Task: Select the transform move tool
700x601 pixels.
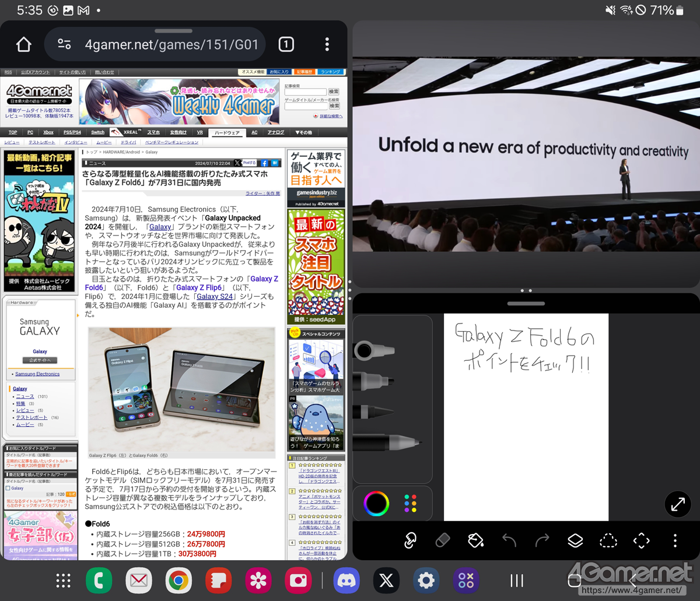Action: tap(642, 540)
